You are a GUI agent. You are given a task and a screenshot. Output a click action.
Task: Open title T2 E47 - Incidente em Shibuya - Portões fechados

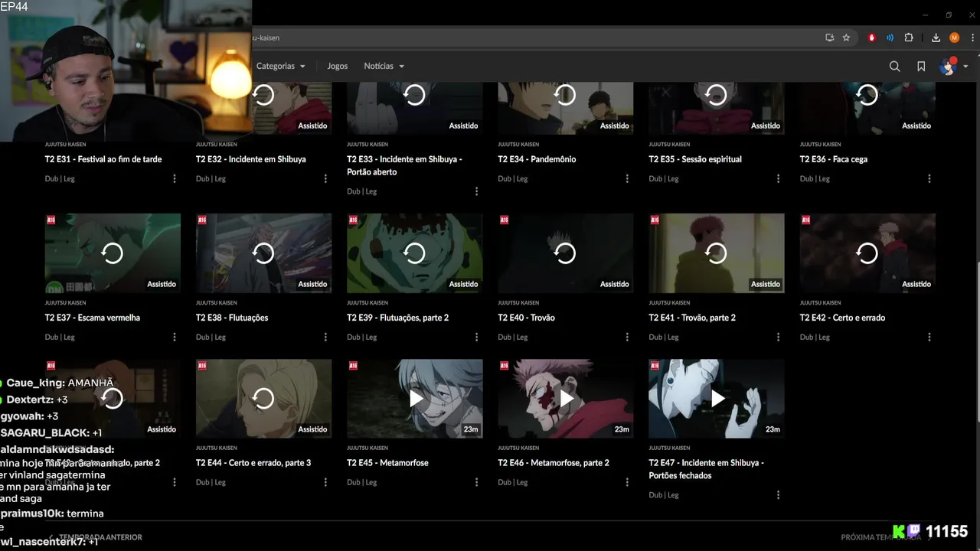coord(706,469)
